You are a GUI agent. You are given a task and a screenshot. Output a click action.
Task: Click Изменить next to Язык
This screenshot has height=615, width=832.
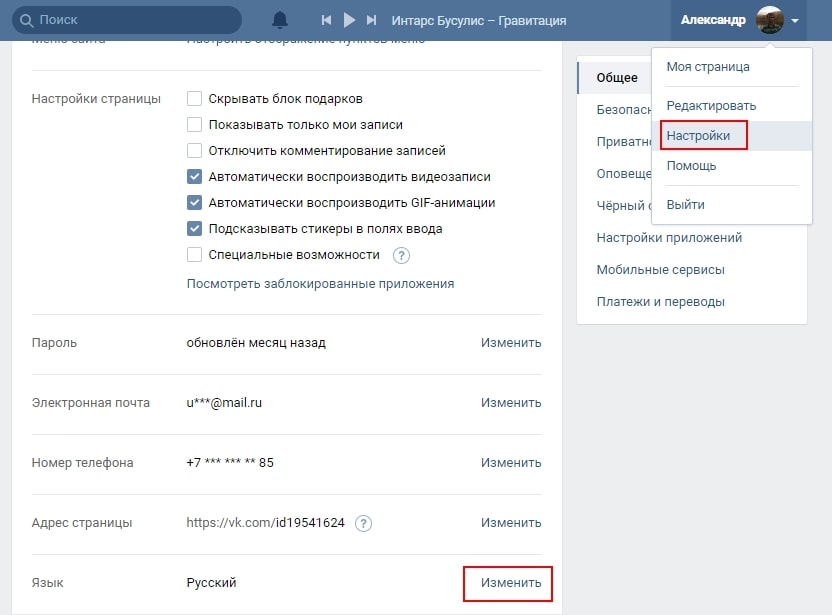click(x=510, y=583)
